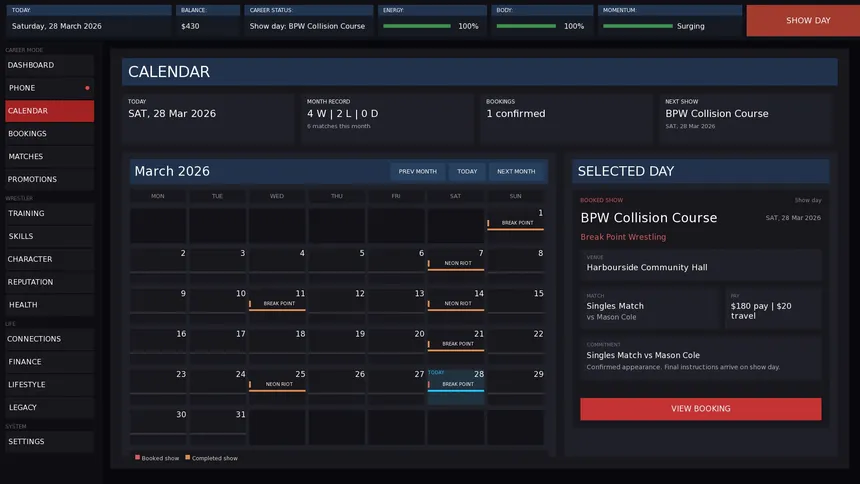The height and width of the screenshot is (484, 860).
Task: Click the $430 balance value
Action: click(x=190, y=26)
